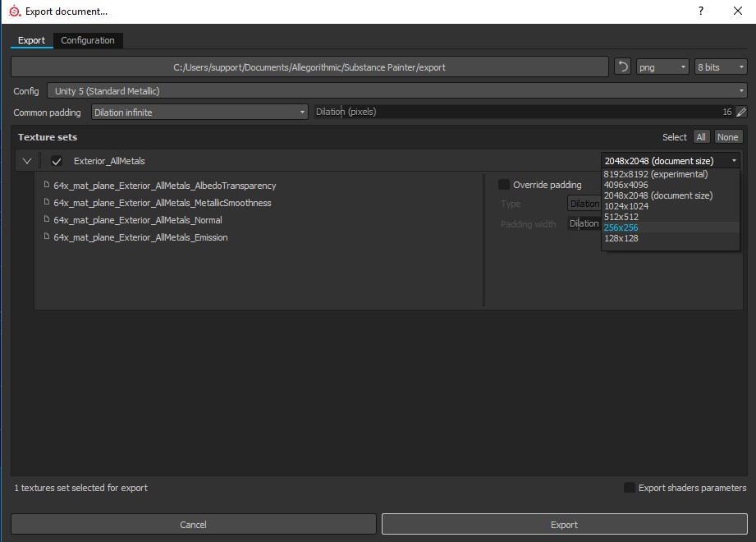Open the override padding Type dropdown

584,204
